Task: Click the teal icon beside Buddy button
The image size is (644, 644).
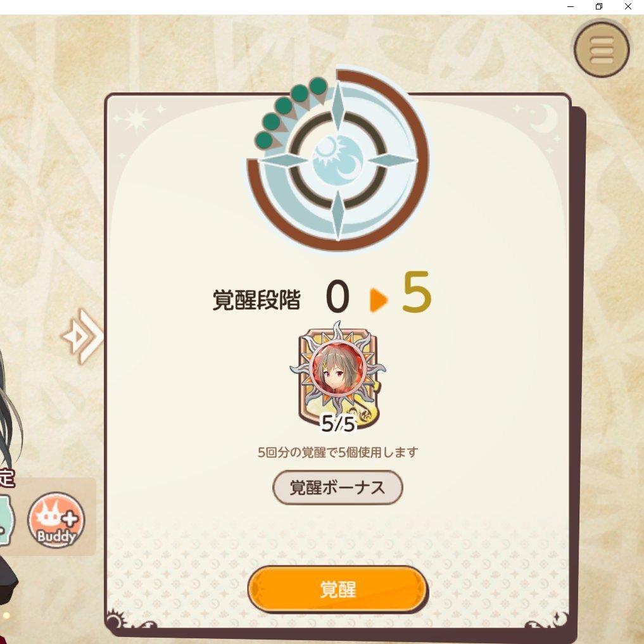Action: (5, 521)
